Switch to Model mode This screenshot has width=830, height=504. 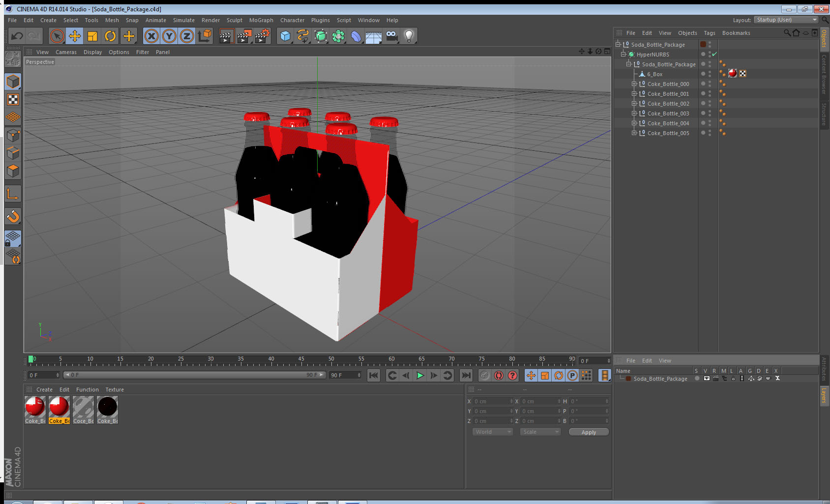(x=13, y=82)
